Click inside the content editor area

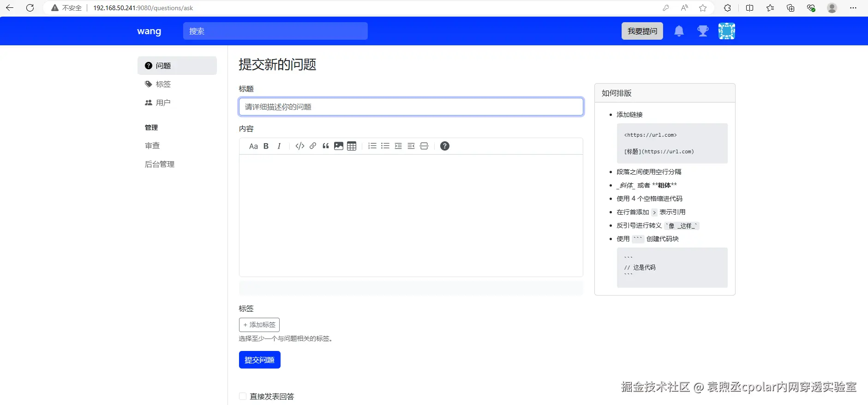point(411,216)
